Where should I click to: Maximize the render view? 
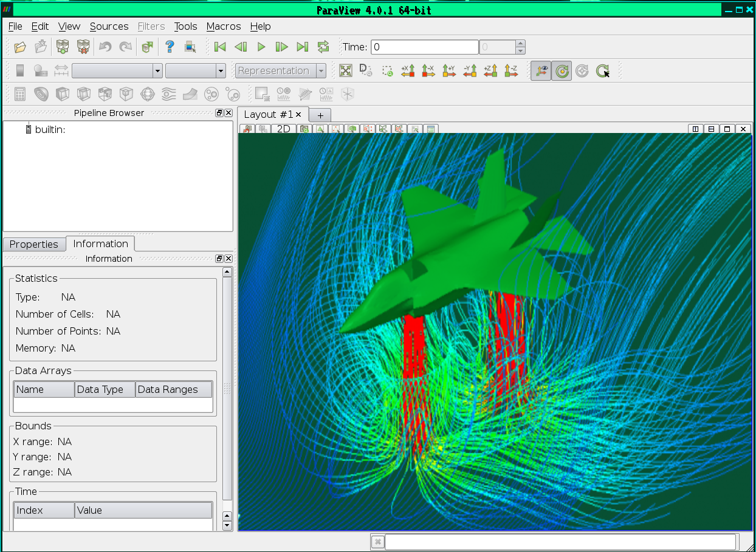[x=727, y=129]
